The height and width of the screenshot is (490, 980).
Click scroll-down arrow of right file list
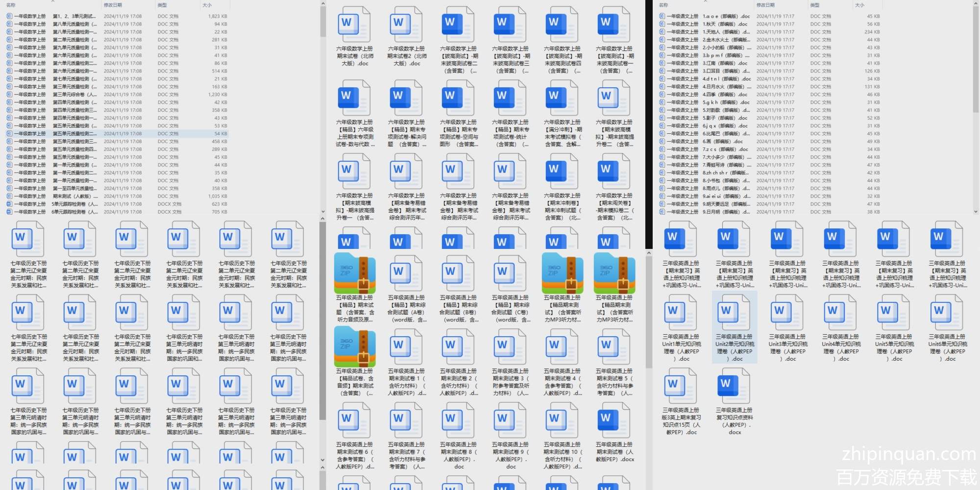(x=976, y=212)
